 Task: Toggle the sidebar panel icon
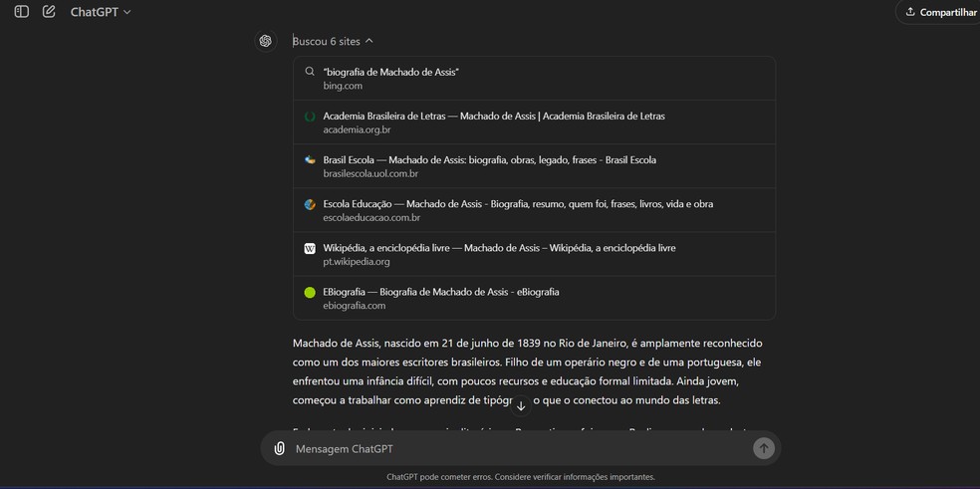(x=22, y=11)
